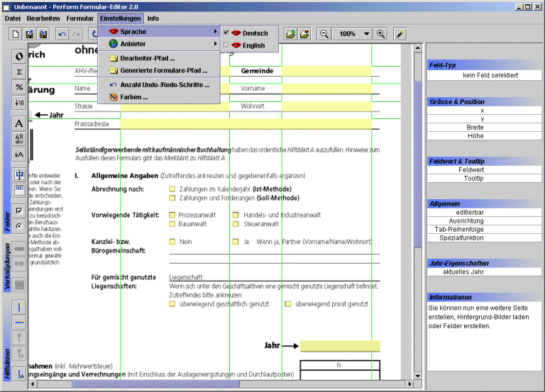Click the broken chain unlink tool
Viewport: 545px width, 392px height.
[x=19, y=264]
